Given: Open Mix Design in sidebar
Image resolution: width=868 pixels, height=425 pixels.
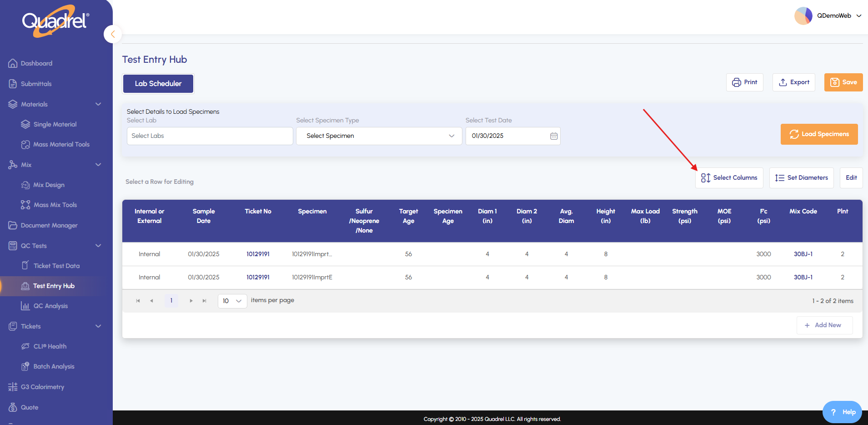Looking at the screenshot, I should (x=49, y=185).
